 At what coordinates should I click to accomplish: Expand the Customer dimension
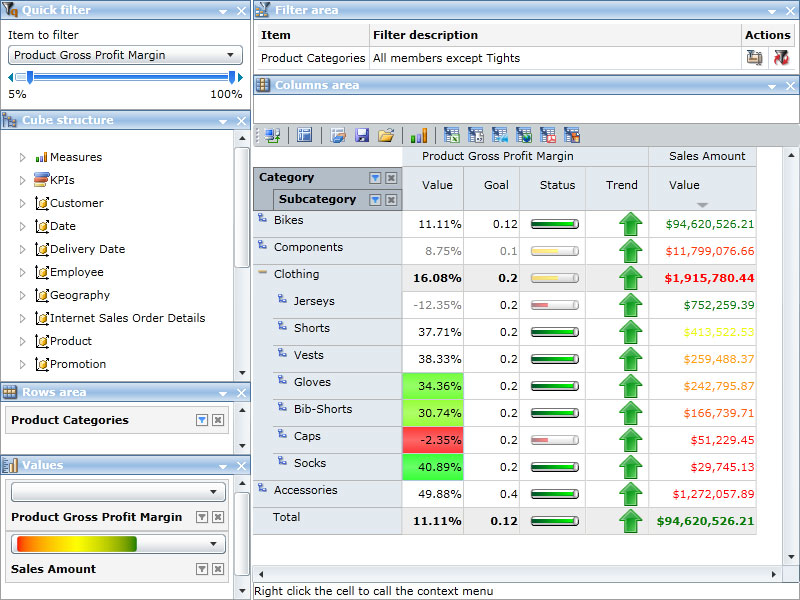click(22, 203)
